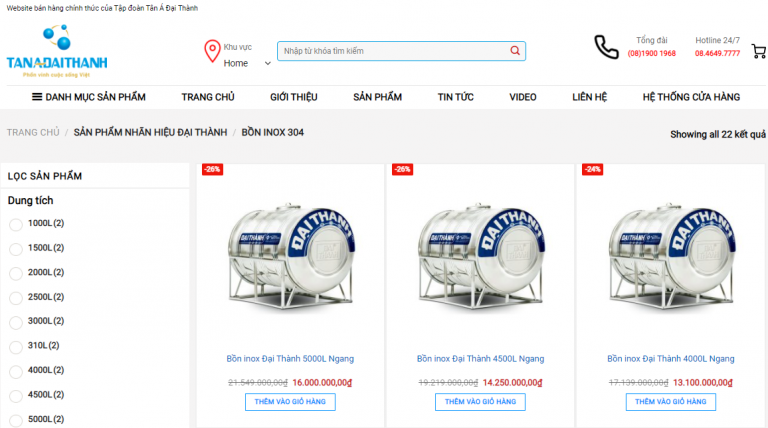The width and height of the screenshot is (768, 428).
Task: Click the red location pin icon
Action: 212,51
